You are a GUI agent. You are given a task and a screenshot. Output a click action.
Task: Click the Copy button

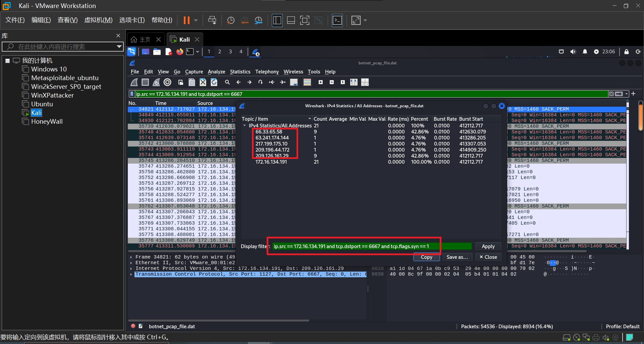pyautogui.click(x=426, y=257)
